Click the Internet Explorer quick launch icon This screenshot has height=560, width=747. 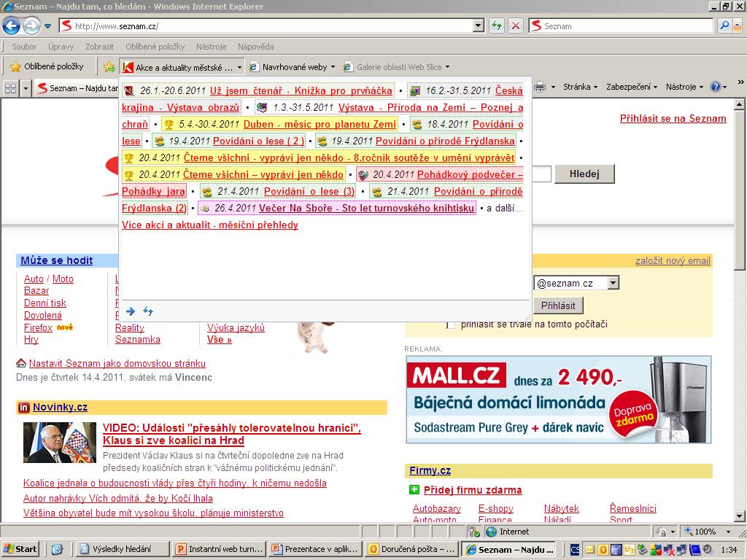point(57,550)
